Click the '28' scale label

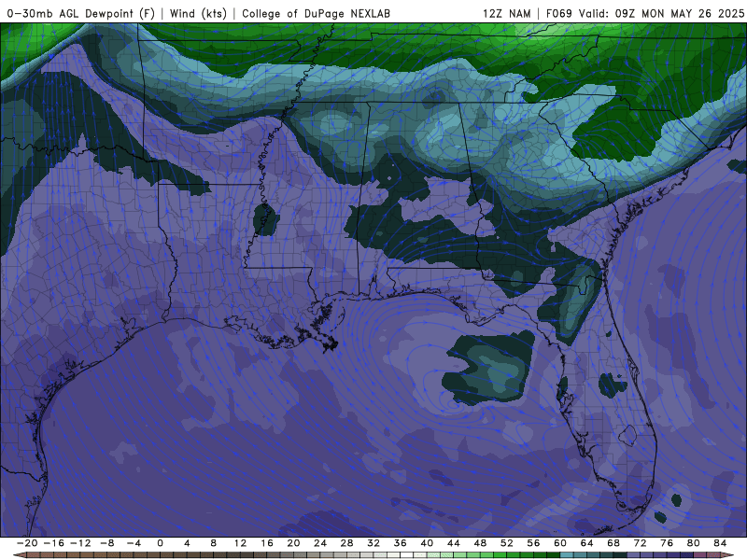[346, 543]
